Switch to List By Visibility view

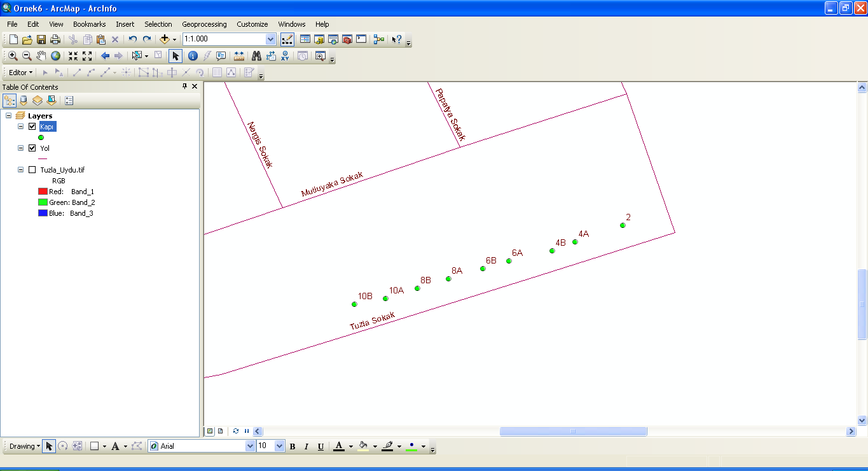point(38,101)
